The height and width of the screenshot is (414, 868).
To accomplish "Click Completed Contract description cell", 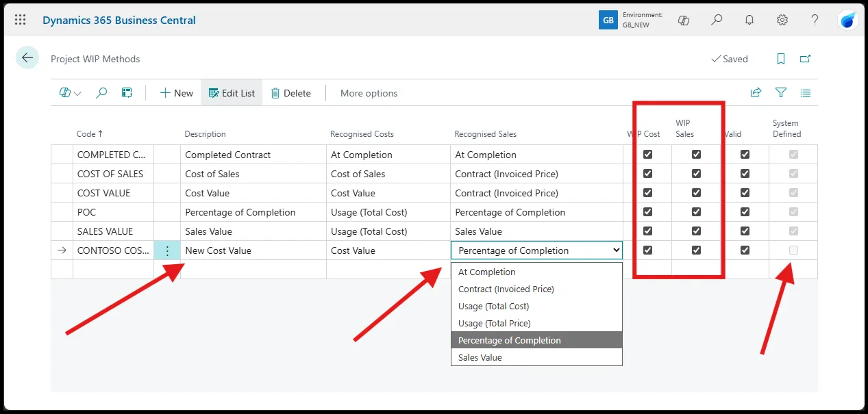I will (x=253, y=155).
